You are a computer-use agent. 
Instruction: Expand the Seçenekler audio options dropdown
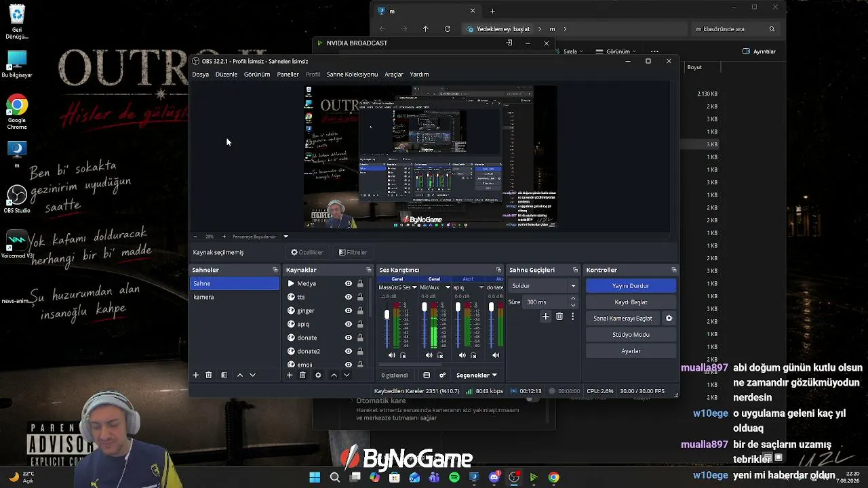click(477, 375)
